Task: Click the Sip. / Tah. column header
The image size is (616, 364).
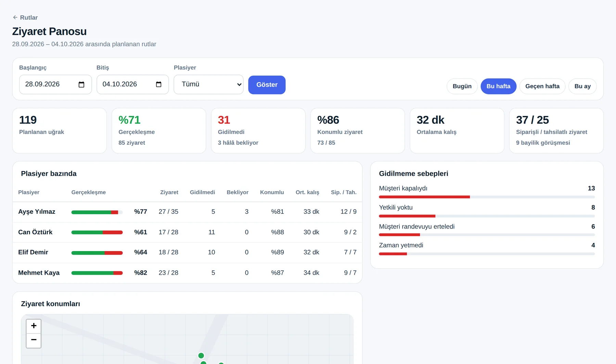Action: (344, 192)
